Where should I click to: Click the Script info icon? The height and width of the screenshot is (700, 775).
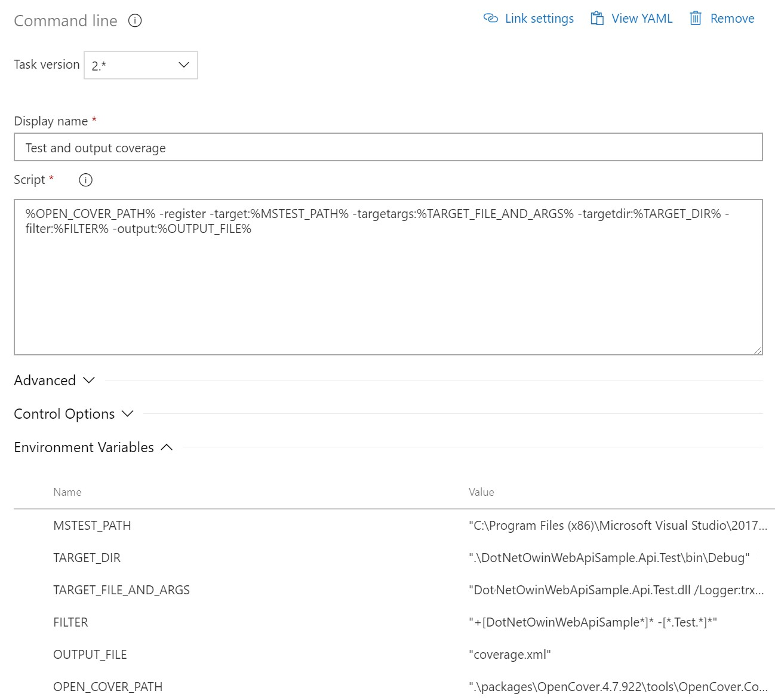coord(86,180)
